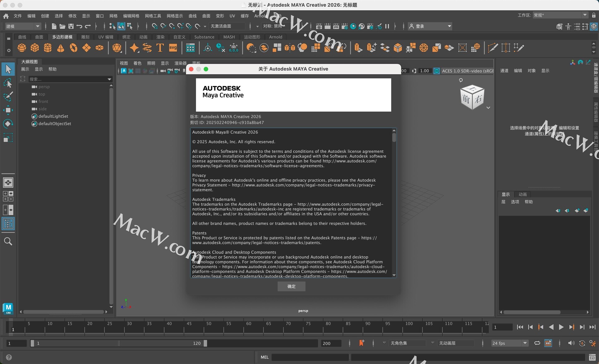Toggle cached playback icon
Image resolution: width=599 pixels, height=364 pixels.
point(548,343)
